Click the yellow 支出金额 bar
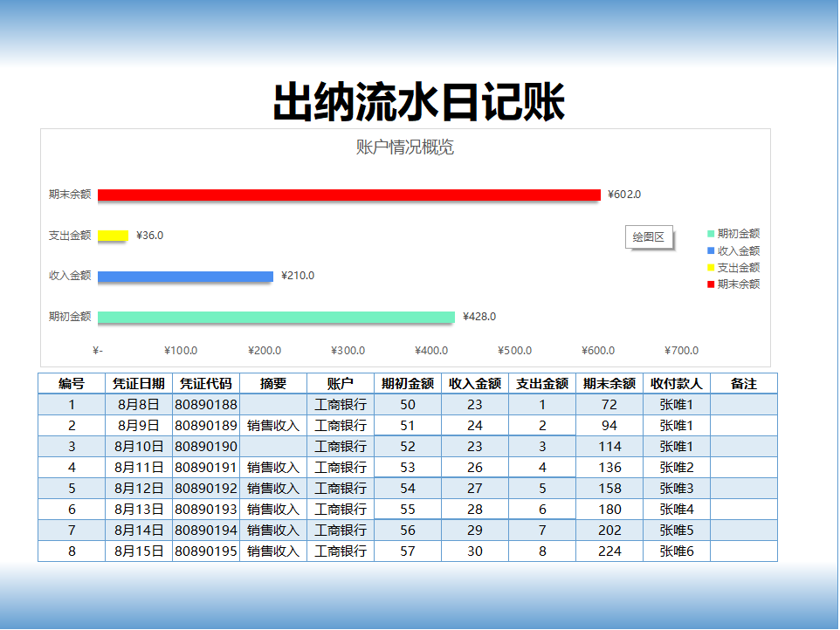The width and height of the screenshot is (840, 630). click(x=113, y=236)
